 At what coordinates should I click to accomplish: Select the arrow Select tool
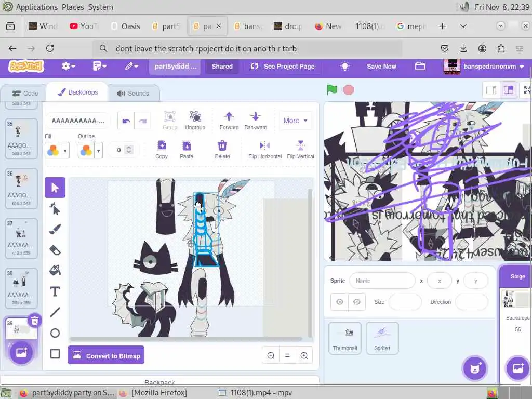click(55, 188)
